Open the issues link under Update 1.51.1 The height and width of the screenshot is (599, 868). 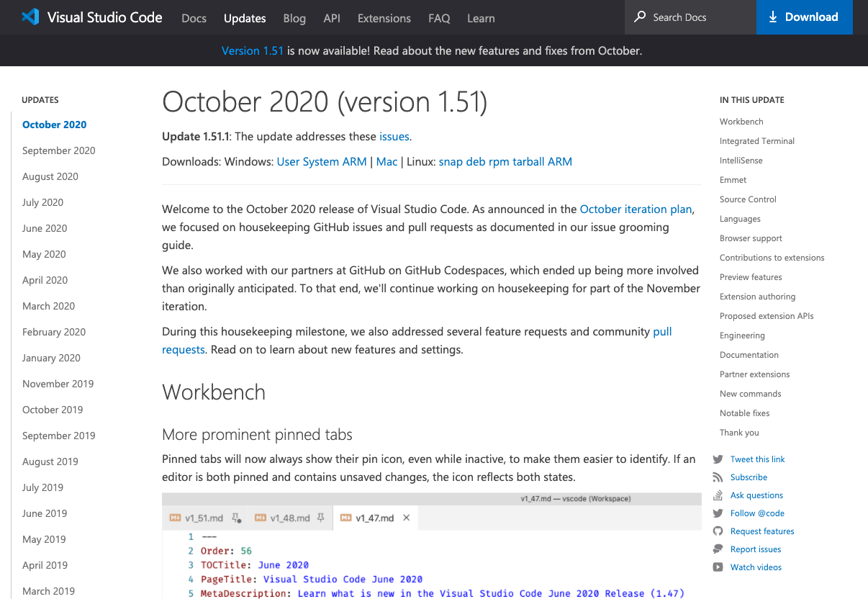tap(393, 136)
